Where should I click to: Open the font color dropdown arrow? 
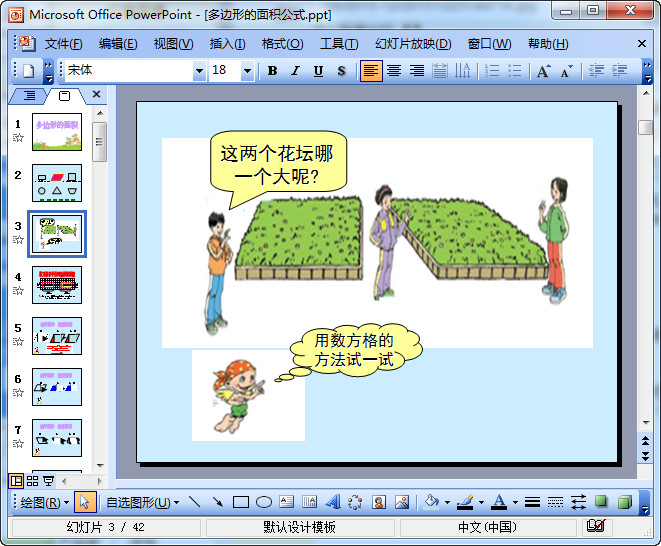tap(515, 502)
